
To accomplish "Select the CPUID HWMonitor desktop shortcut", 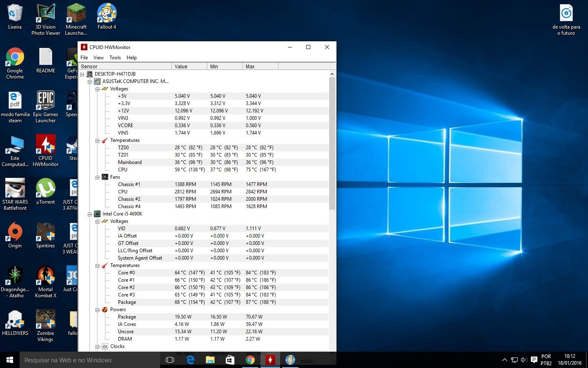I will pos(45,151).
